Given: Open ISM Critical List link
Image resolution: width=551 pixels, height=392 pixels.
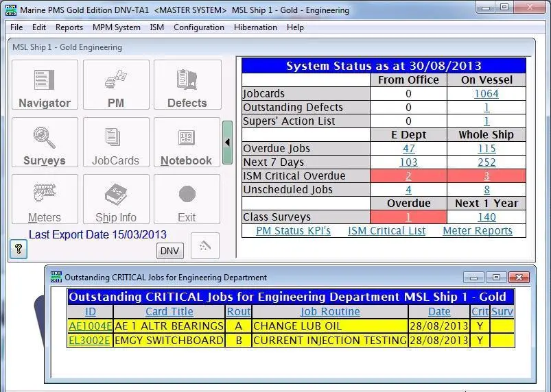Looking at the screenshot, I should [386, 230].
